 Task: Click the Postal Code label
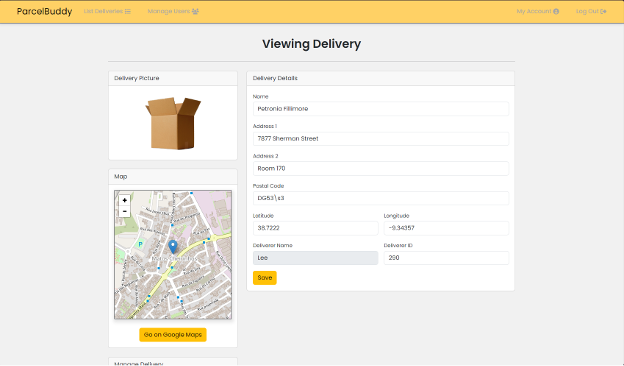268,186
